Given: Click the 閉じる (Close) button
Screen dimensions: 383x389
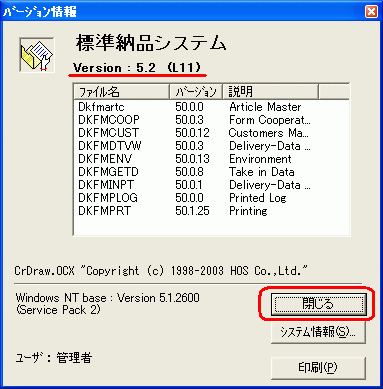Looking at the screenshot, I should (318, 304).
